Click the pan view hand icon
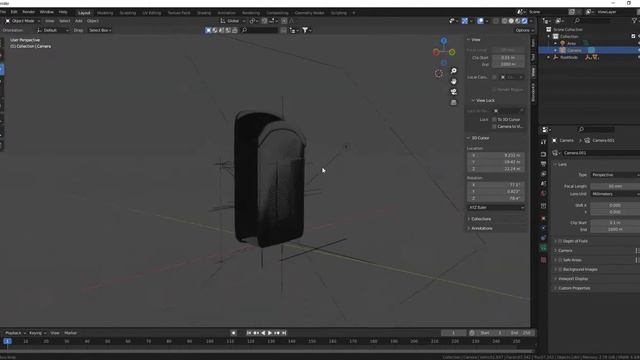This screenshot has height=360, width=640. pyautogui.click(x=453, y=82)
